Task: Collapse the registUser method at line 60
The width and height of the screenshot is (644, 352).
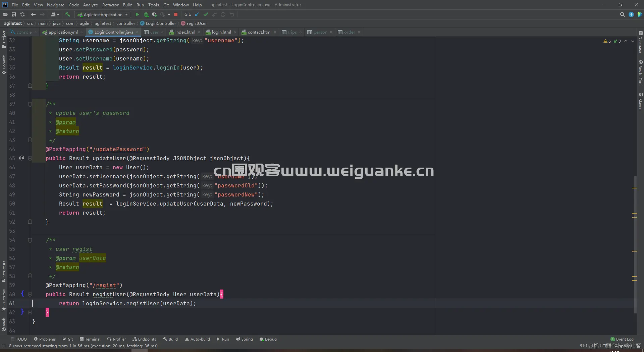Action: (x=30, y=294)
